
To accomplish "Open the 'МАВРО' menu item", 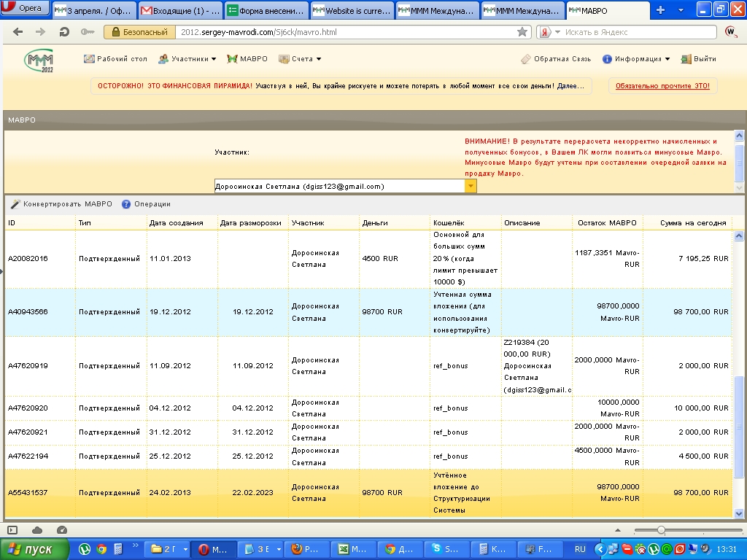I will (x=247, y=58).
